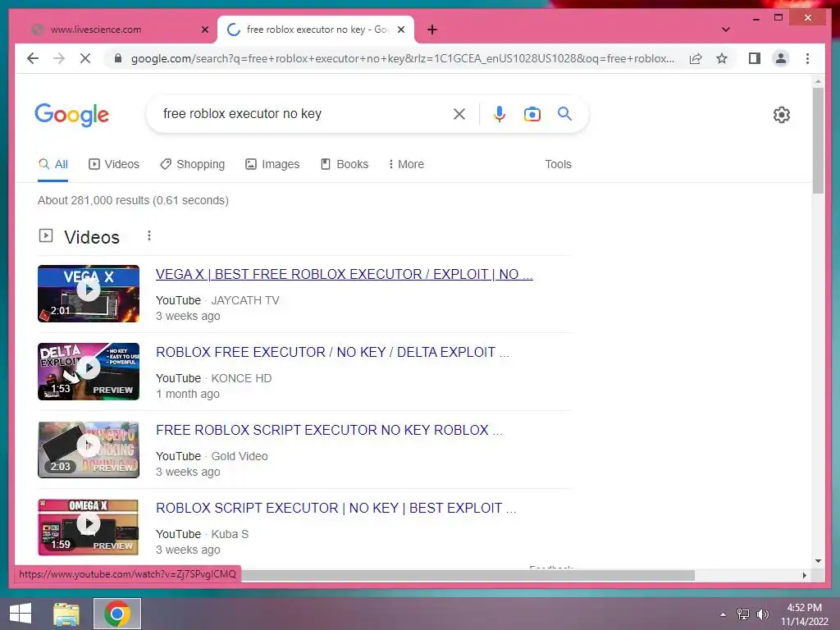Play the 2:03 Gold Video thumbnail
Viewport: 840px width, 630px height.
click(89, 450)
